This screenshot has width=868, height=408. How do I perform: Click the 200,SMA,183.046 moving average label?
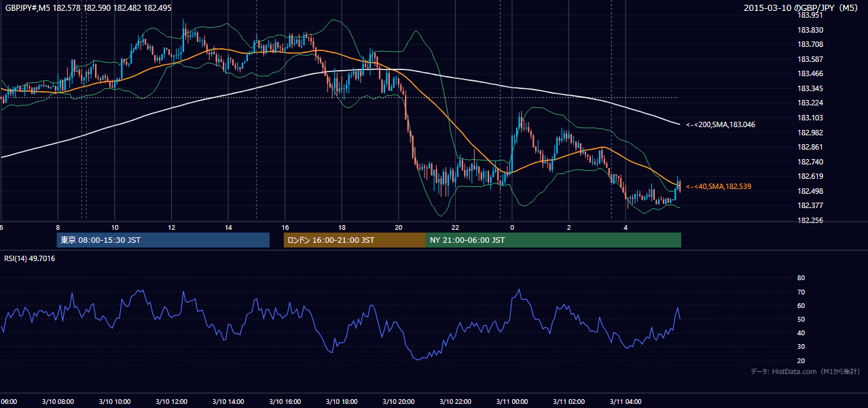pyautogui.click(x=720, y=124)
